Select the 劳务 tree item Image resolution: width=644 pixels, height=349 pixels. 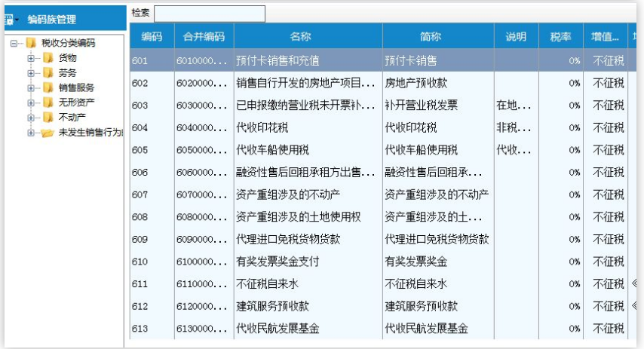pos(67,72)
